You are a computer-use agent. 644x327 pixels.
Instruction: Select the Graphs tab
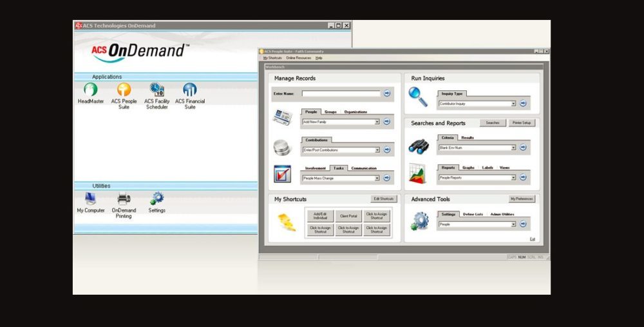coord(468,168)
